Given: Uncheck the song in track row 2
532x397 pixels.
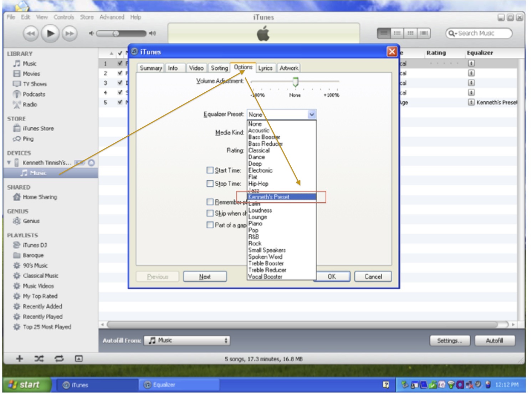Looking at the screenshot, I should [x=120, y=73].
